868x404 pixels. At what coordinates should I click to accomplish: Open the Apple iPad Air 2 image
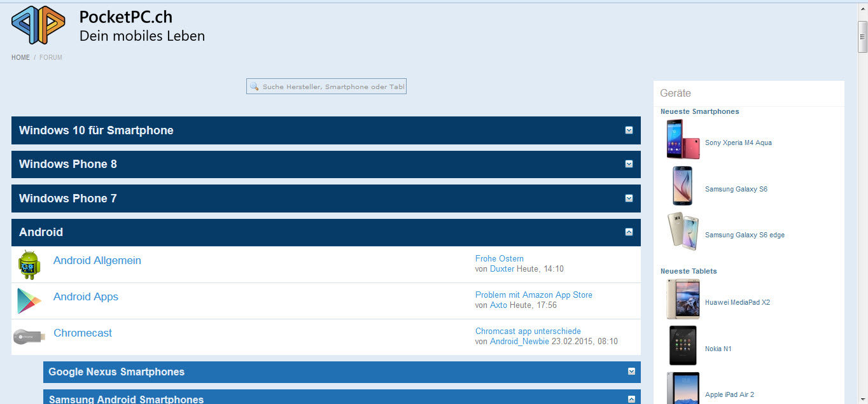683,388
